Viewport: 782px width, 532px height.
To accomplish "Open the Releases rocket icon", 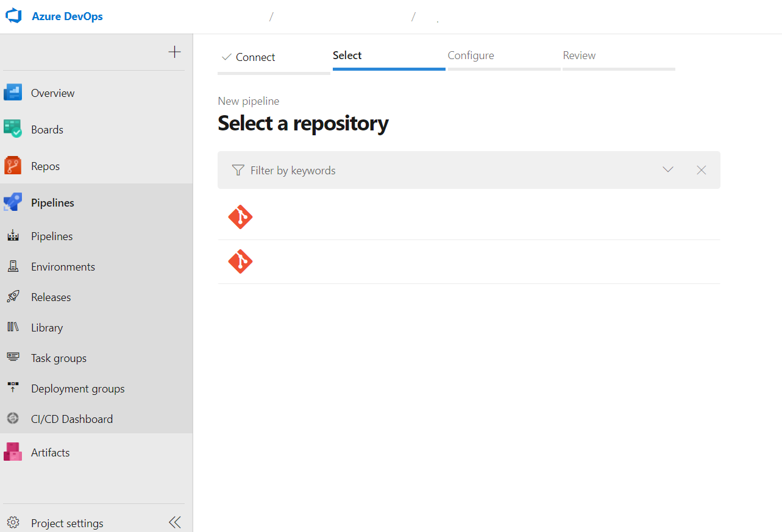I will coord(13,297).
